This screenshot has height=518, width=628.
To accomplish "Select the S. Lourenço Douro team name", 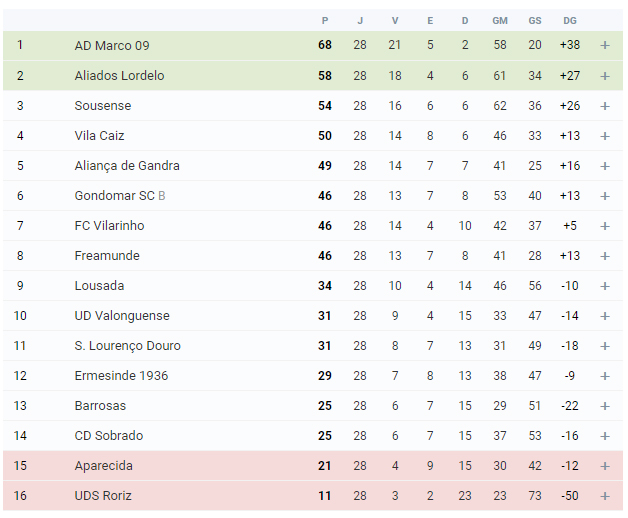I will click(x=127, y=346).
